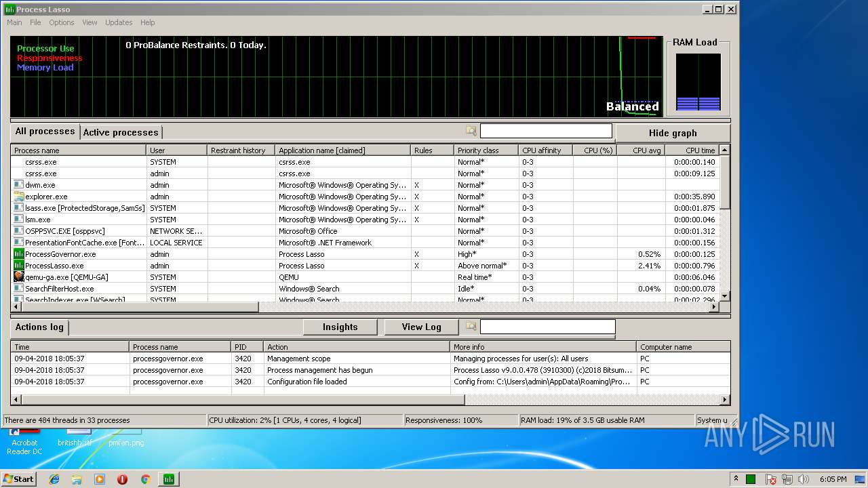Open the Acrobat Reader DC desktop shortcut

(24, 441)
